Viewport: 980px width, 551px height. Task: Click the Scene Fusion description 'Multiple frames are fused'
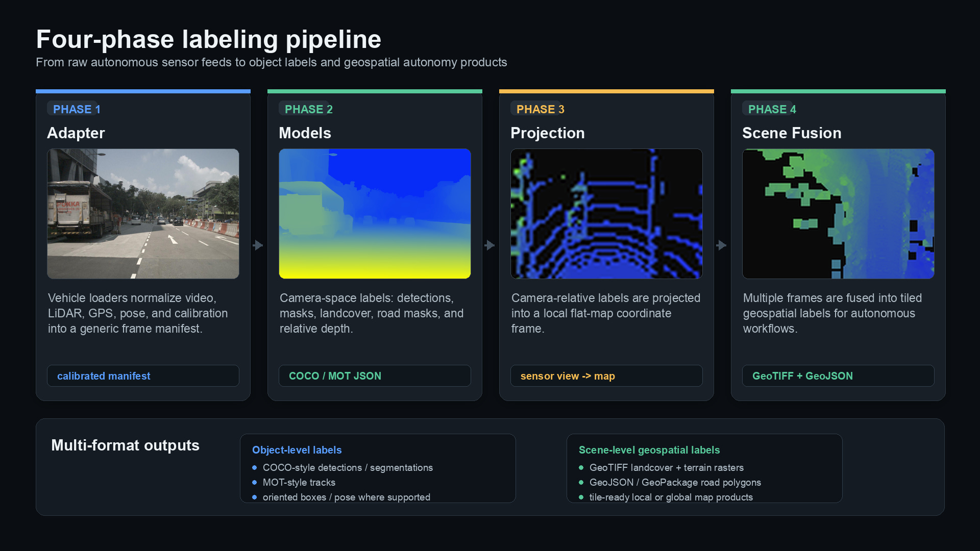point(832,313)
